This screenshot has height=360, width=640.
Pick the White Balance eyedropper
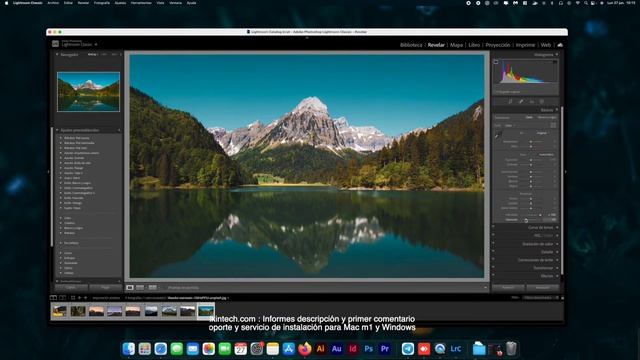pyautogui.click(x=498, y=135)
